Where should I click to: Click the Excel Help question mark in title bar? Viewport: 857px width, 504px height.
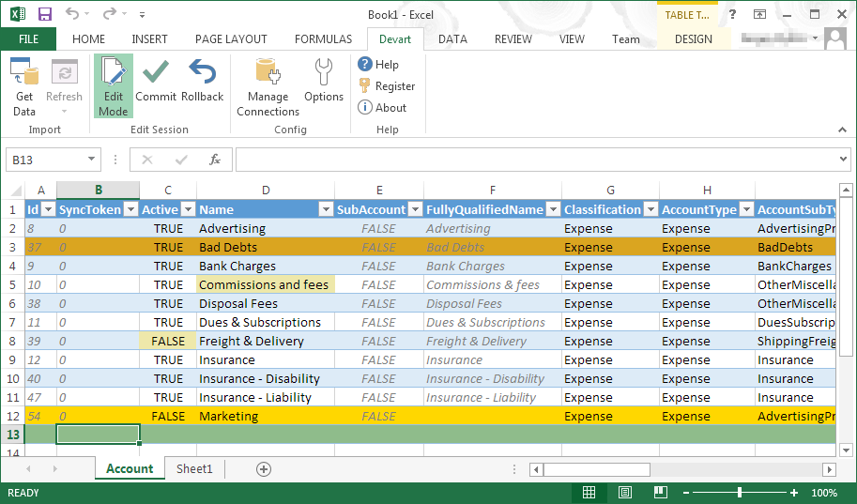pos(732,15)
